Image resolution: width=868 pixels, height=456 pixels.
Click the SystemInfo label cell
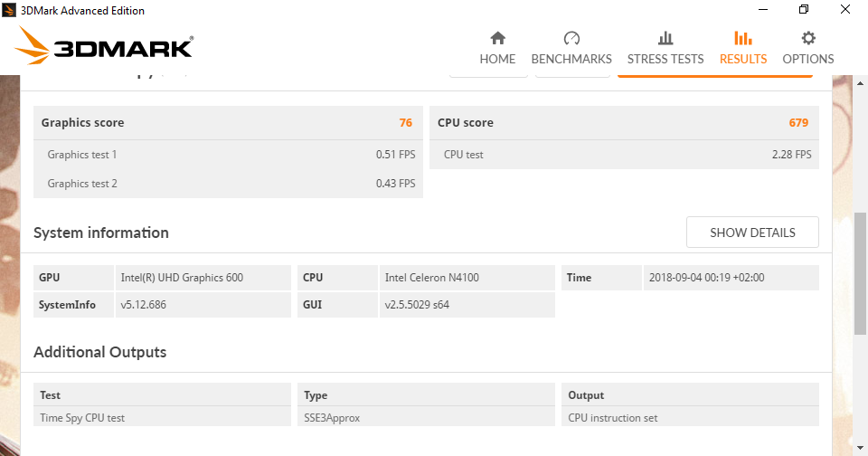(x=73, y=305)
